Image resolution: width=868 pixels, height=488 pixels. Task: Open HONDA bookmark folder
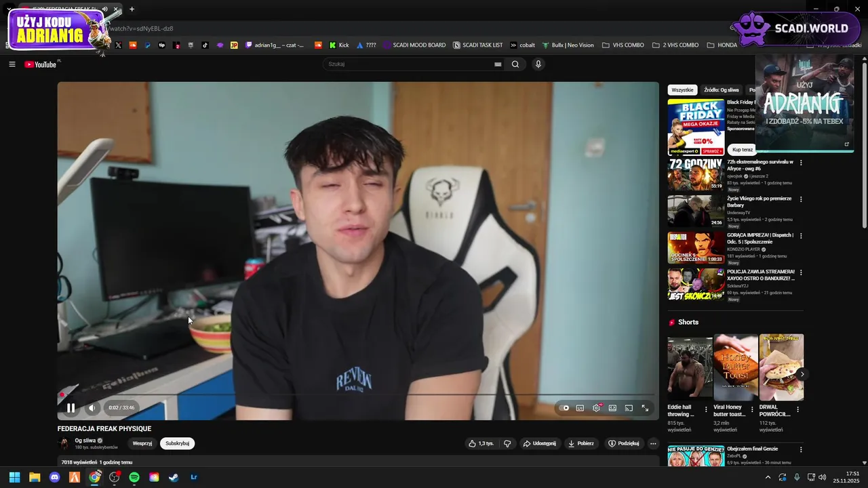point(722,45)
